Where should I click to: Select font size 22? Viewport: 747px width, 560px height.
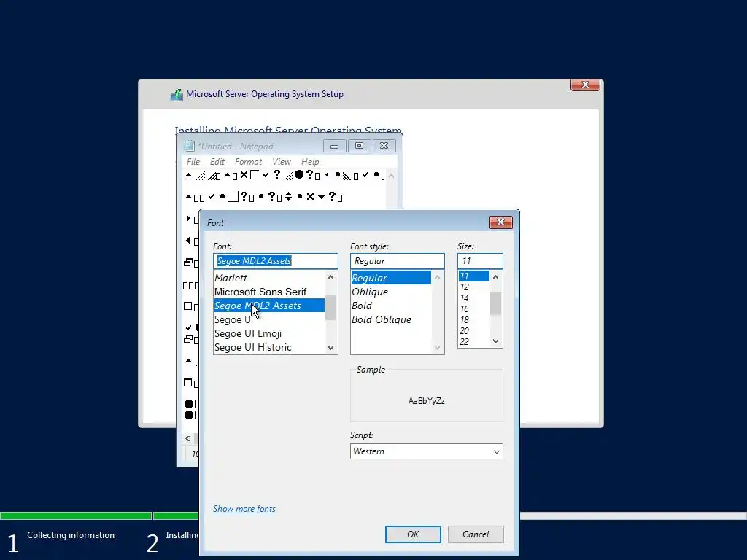tap(473, 342)
